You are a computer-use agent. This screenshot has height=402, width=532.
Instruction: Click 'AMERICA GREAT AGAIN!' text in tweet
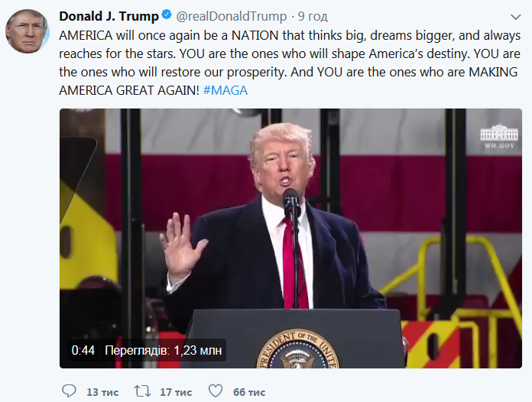[x=129, y=91]
